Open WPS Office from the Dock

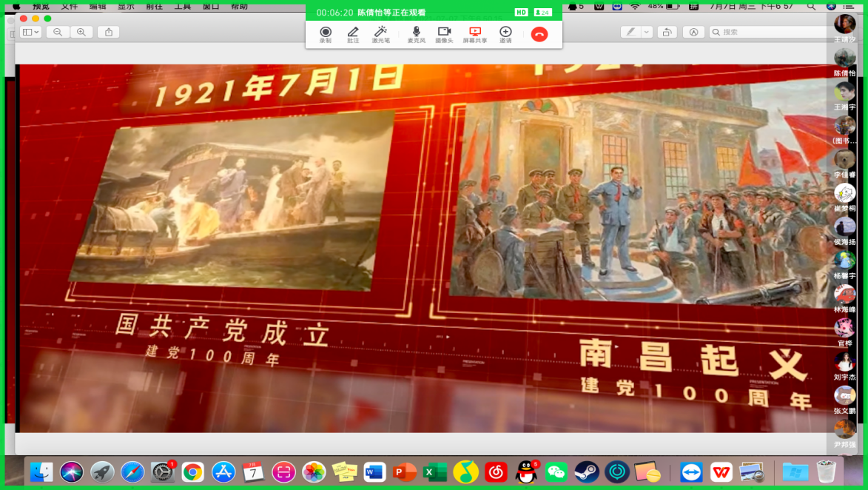pos(721,471)
